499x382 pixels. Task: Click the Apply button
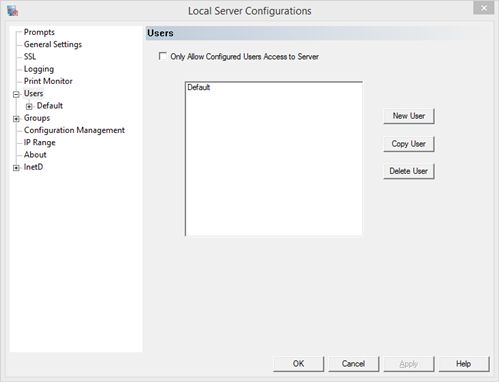pyautogui.click(x=409, y=364)
